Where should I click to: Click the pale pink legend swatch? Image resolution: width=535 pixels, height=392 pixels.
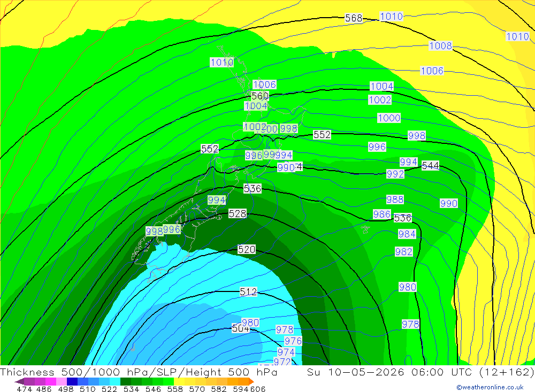[x=62, y=381]
